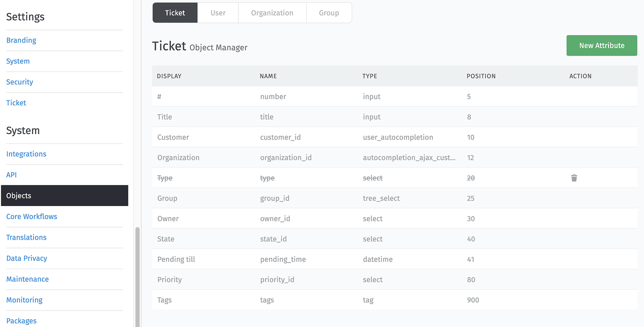Switch to the User tab
Viewport: 644px width, 327px height.
[x=218, y=13]
